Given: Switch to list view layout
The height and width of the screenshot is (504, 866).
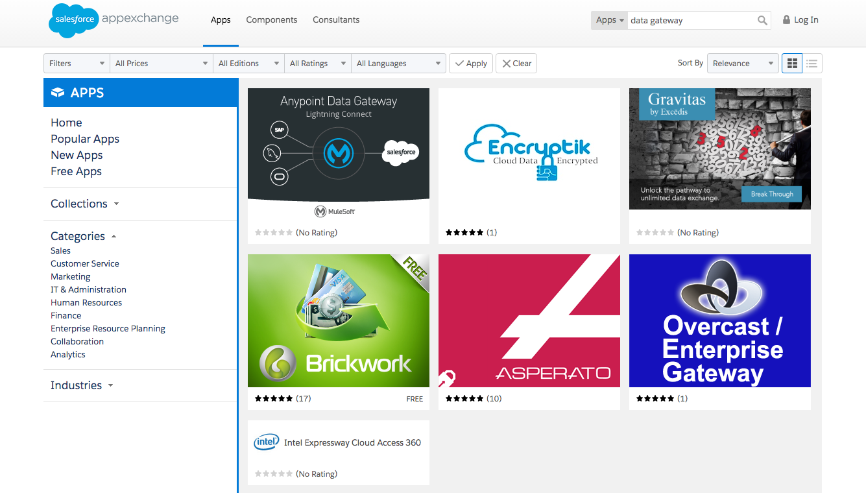Looking at the screenshot, I should point(812,63).
